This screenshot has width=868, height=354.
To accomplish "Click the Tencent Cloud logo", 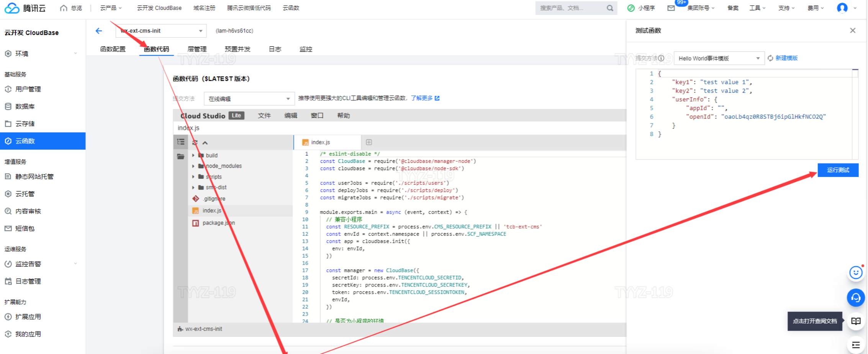I will [25, 8].
